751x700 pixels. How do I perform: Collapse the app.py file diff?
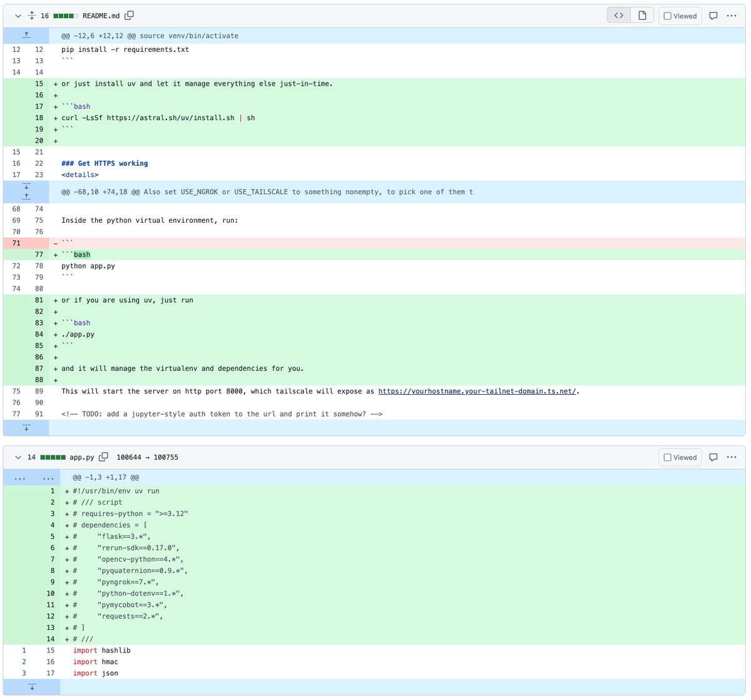pos(18,457)
